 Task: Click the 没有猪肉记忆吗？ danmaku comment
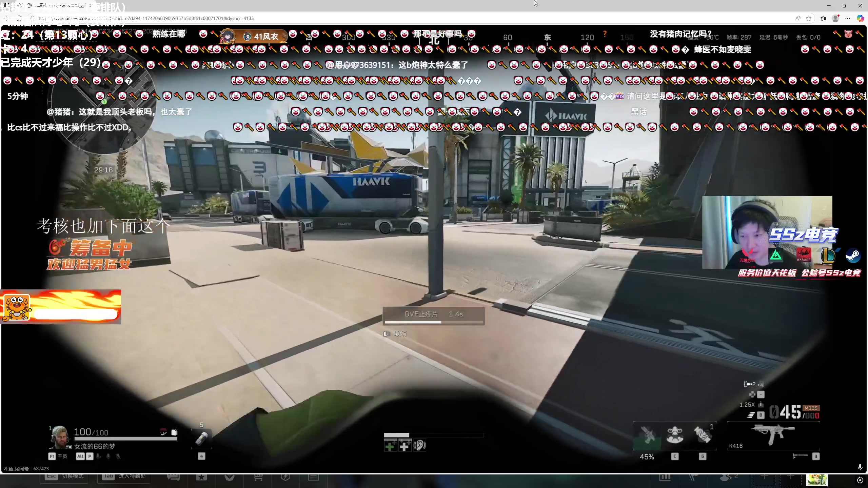pos(680,34)
